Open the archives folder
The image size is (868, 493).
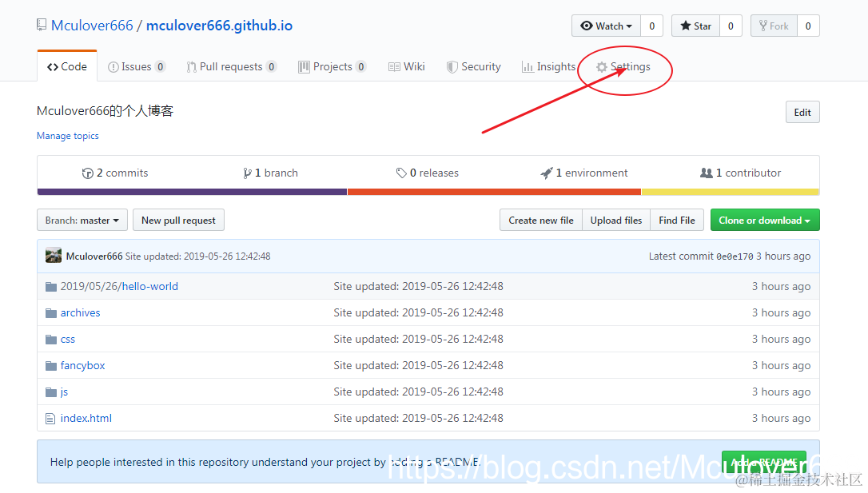coord(80,313)
